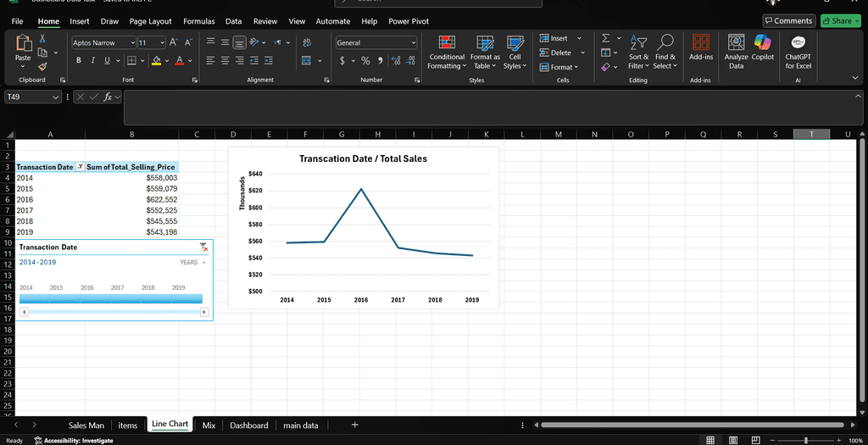This screenshot has width=868, height=445.
Task: Toggle Bold formatting
Action: click(79, 60)
